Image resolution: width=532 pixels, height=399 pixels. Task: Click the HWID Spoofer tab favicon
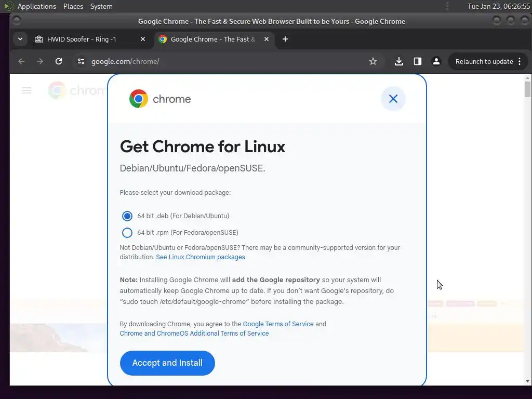click(x=39, y=39)
